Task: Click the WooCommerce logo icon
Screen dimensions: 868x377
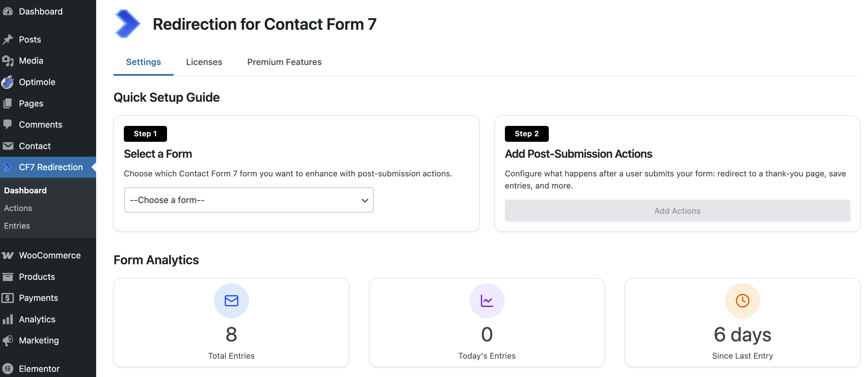Action: [x=8, y=256]
